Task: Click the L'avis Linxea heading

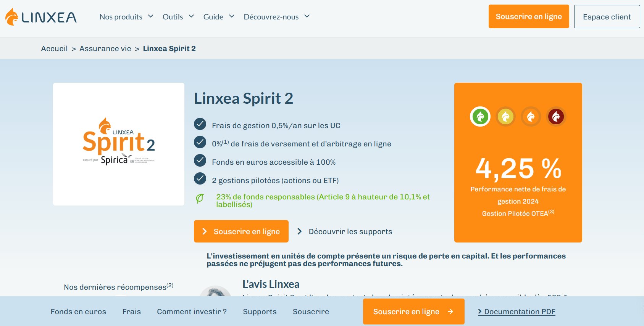Action: 271,284
